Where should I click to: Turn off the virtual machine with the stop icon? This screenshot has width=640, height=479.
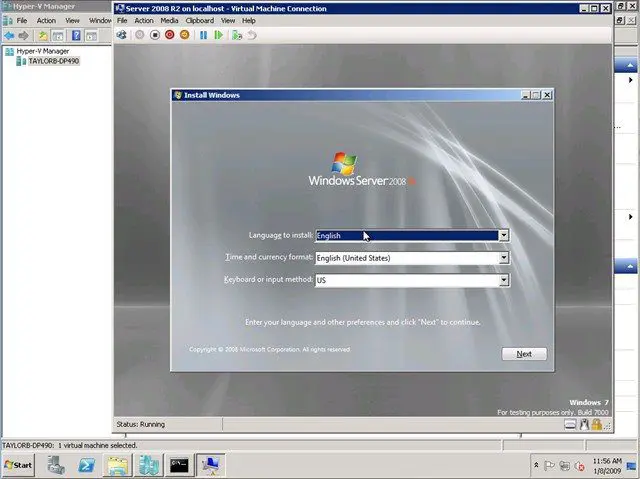coord(155,35)
